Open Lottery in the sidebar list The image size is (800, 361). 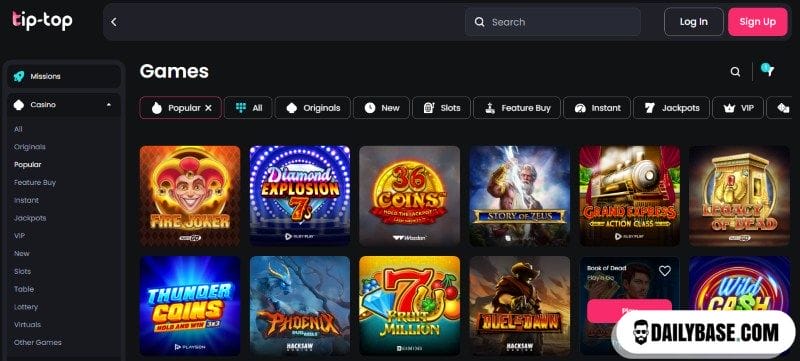(26, 307)
